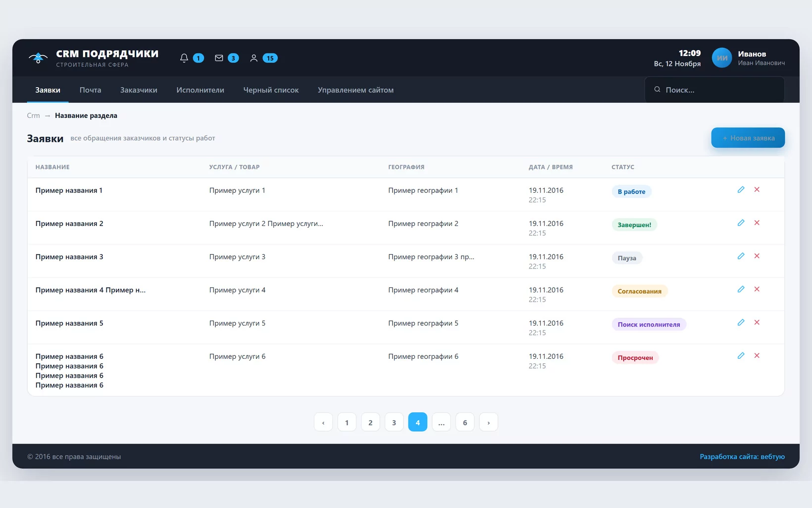Edit row Пример названия 1

coord(741,189)
